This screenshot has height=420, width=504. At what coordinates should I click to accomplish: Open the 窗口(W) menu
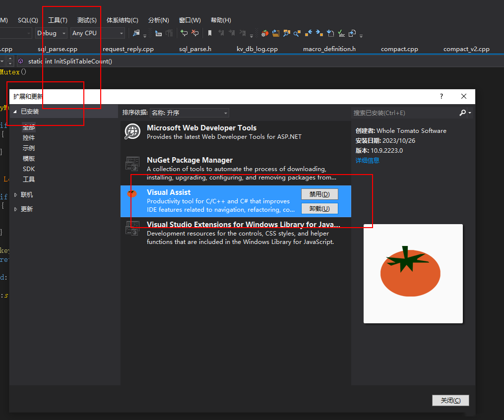point(189,20)
